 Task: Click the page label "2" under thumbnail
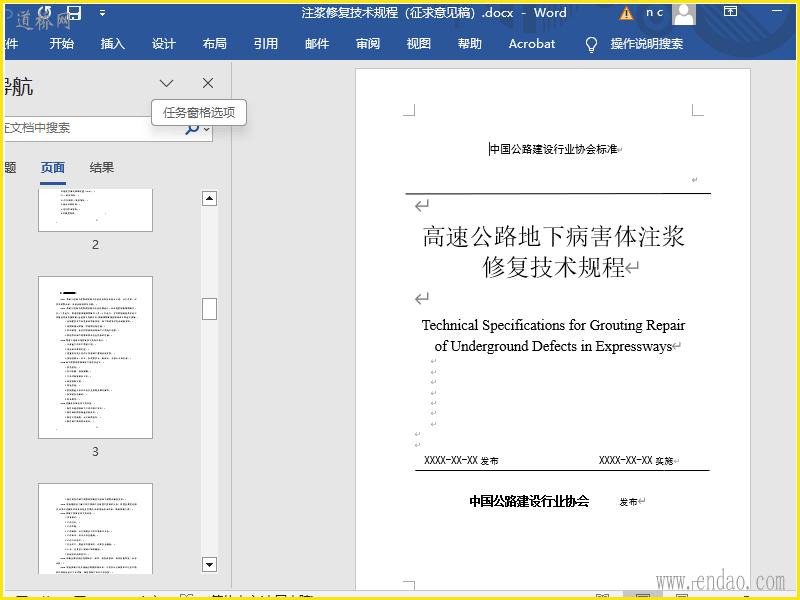coord(95,245)
